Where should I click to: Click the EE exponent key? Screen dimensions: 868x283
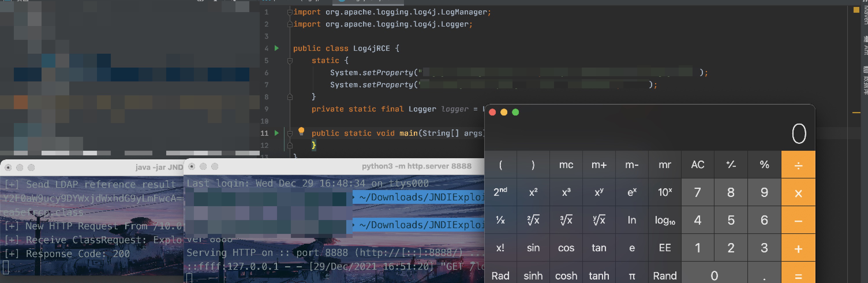point(665,247)
